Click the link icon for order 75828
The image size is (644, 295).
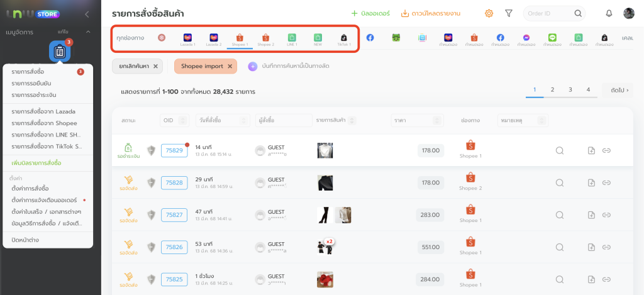pyautogui.click(x=606, y=182)
